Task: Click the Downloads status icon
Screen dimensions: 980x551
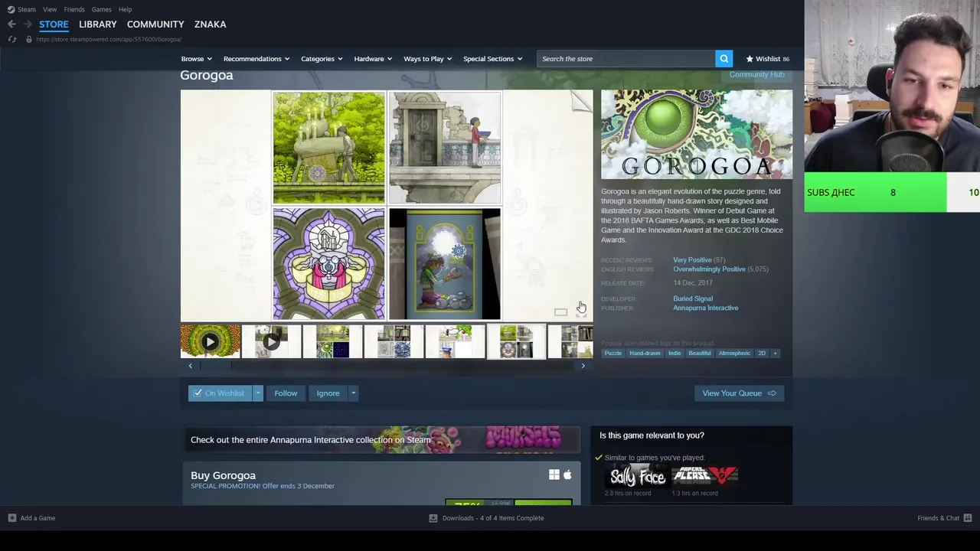Action: tap(433, 518)
